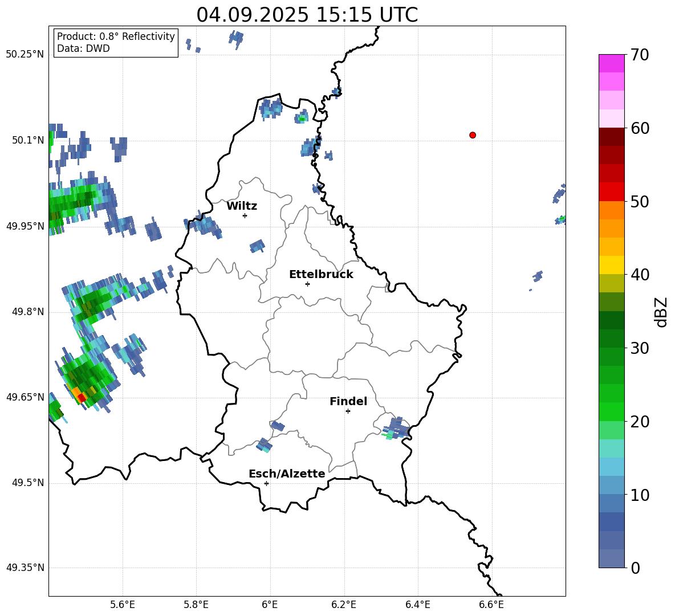
Task: Click the 20 value on the colorbar
Action: (640, 422)
